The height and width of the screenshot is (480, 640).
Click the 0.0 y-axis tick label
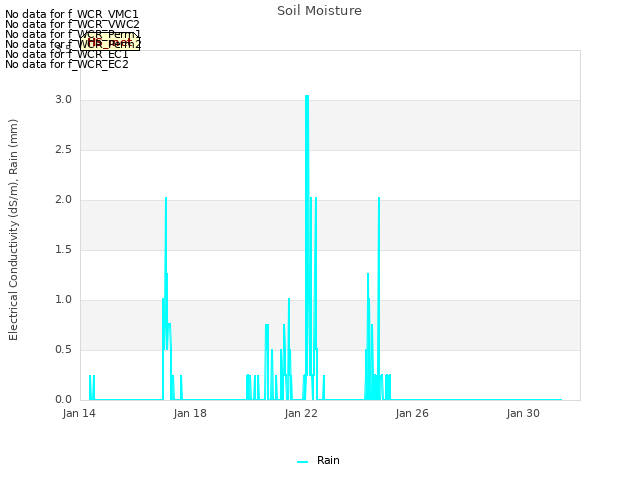pos(63,400)
